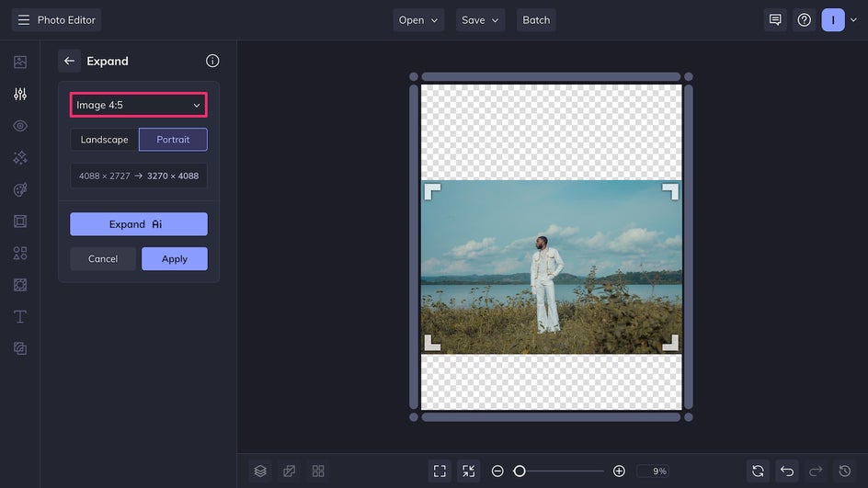
Task: Select the Text tool in sidebar
Action: tap(20, 317)
